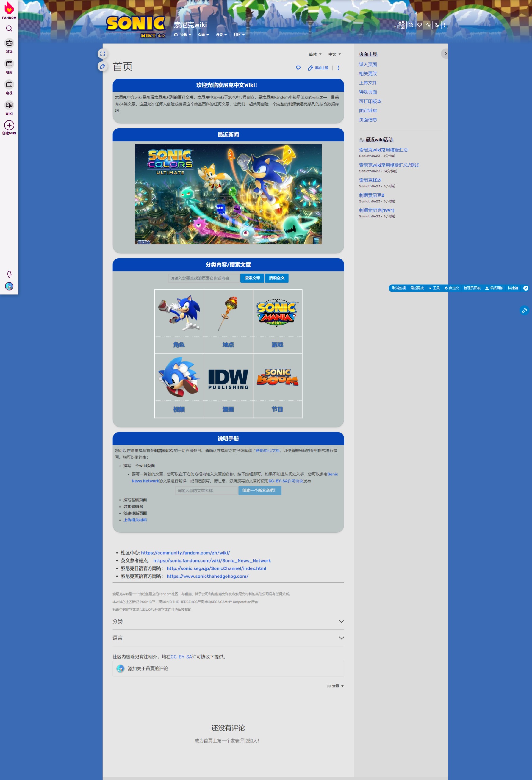
Task: Open the 页面 header menu
Action: (x=204, y=35)
